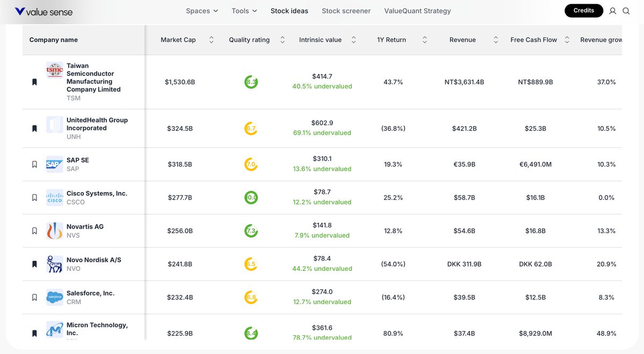Toggle bookmark for Micron Technology
Image resolution: width=644 pixels, height=354 pixels.
[x=34, y=333]
